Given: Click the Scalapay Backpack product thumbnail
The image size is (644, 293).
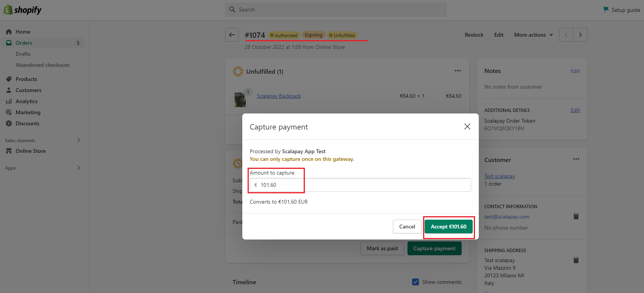Looking at the screenshot, I should point(240,99).
